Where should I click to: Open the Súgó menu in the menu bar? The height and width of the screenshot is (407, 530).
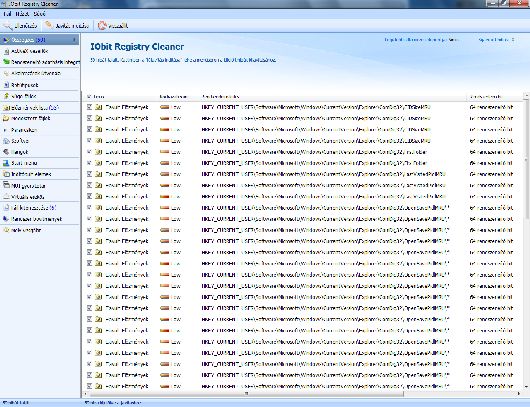(x=39, y=14)
